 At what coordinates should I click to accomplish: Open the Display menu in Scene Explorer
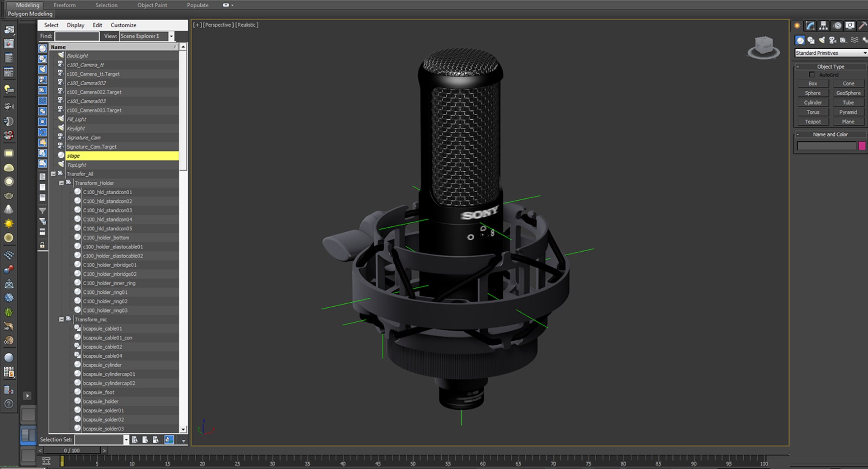click(x=75, y=25)
